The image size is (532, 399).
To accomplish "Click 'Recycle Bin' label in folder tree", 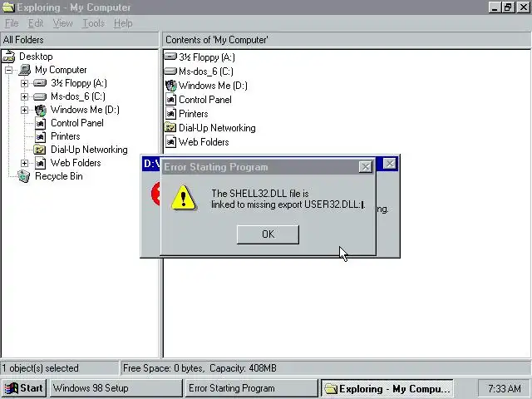I will 59,176.
